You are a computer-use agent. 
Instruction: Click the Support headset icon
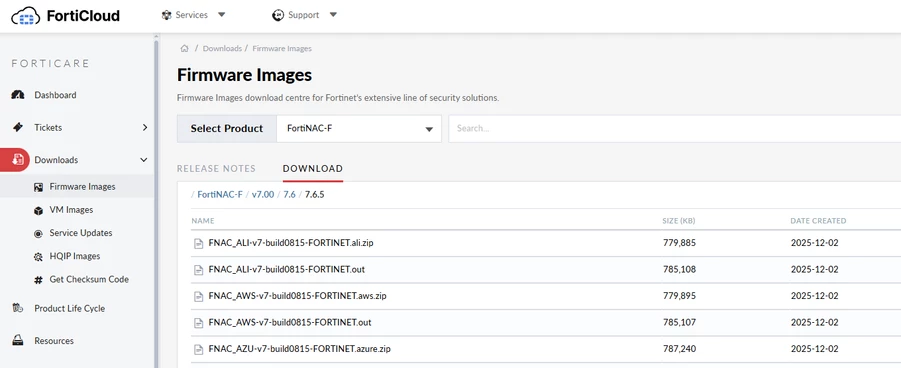(x=278, y=15)
